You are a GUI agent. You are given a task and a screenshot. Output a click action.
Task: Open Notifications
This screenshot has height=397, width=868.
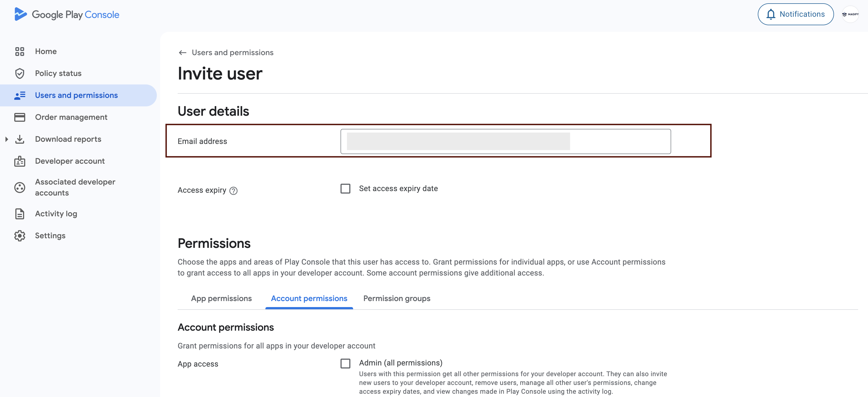(x=795, y=14)
